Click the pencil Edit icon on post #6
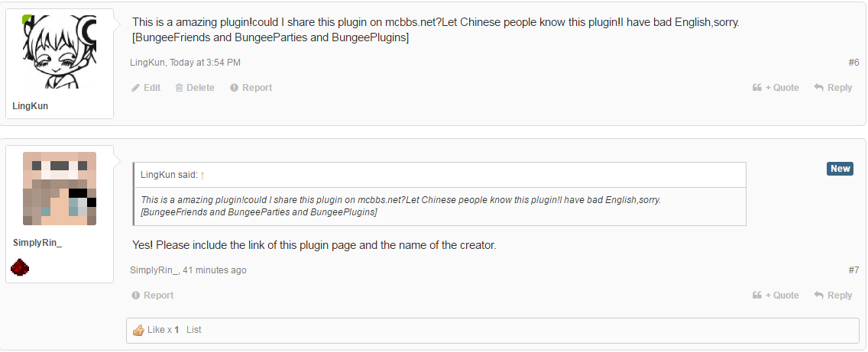The image size is (868, 352). [136, 88]
